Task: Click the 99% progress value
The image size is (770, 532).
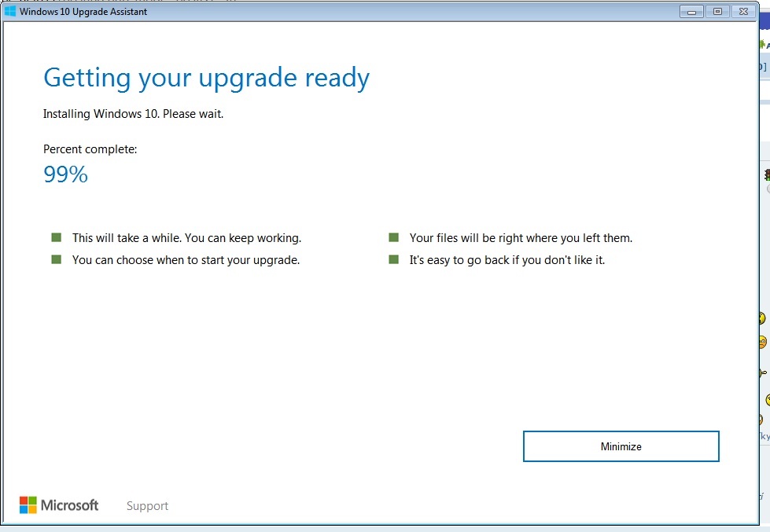Action: [66, 174]
